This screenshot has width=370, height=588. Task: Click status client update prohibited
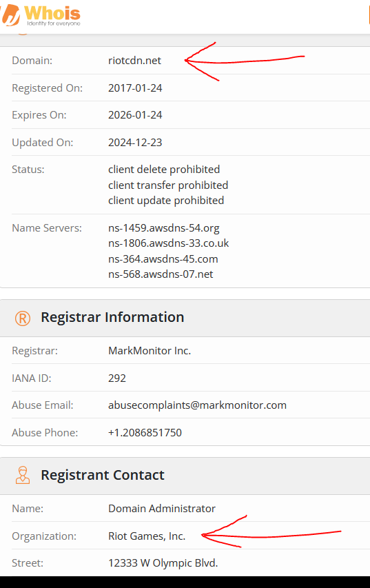tap(166, 201)
